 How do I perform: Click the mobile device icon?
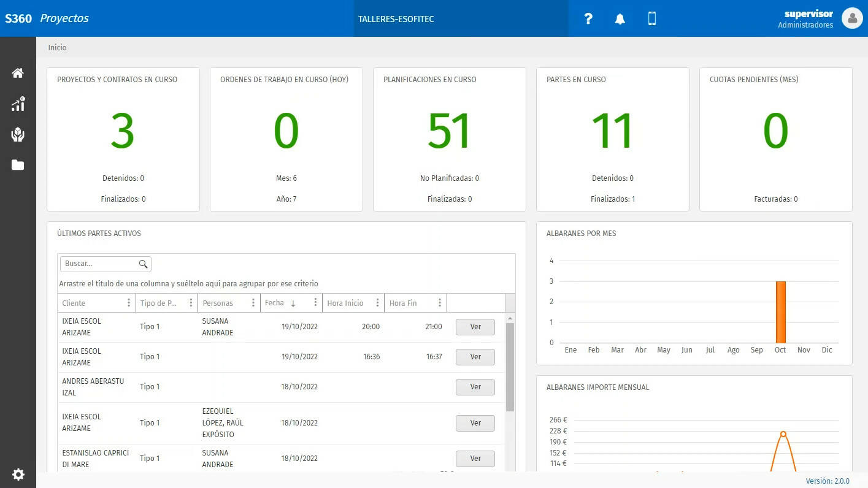652,19
